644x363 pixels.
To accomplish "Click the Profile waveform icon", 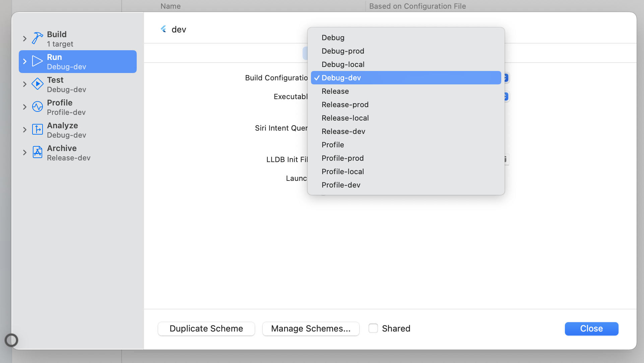I will [37, 107].
